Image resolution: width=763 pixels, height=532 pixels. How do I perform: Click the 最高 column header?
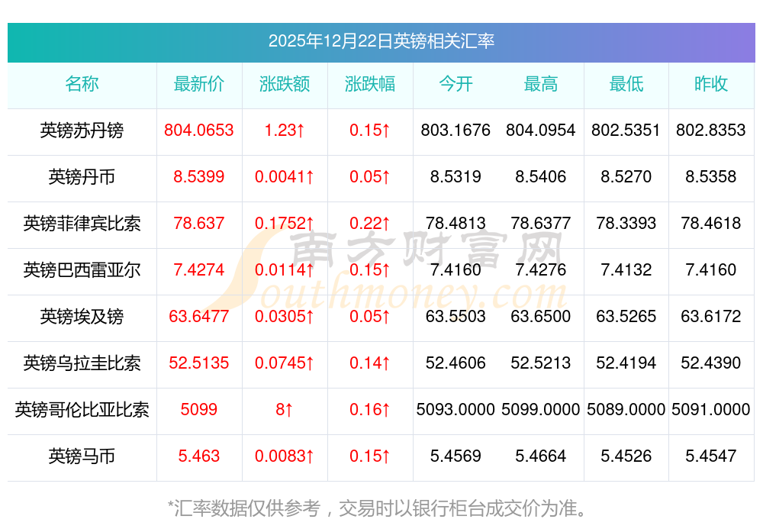pos(541,84)
